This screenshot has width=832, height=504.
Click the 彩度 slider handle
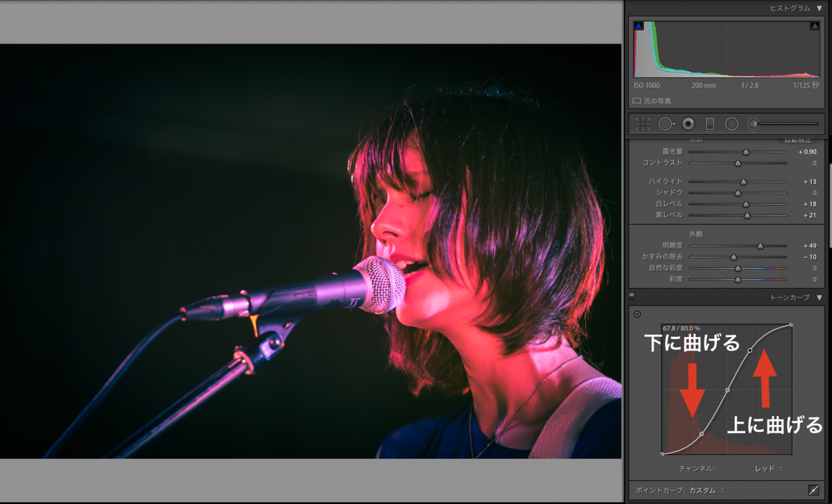tap(738, 279)
